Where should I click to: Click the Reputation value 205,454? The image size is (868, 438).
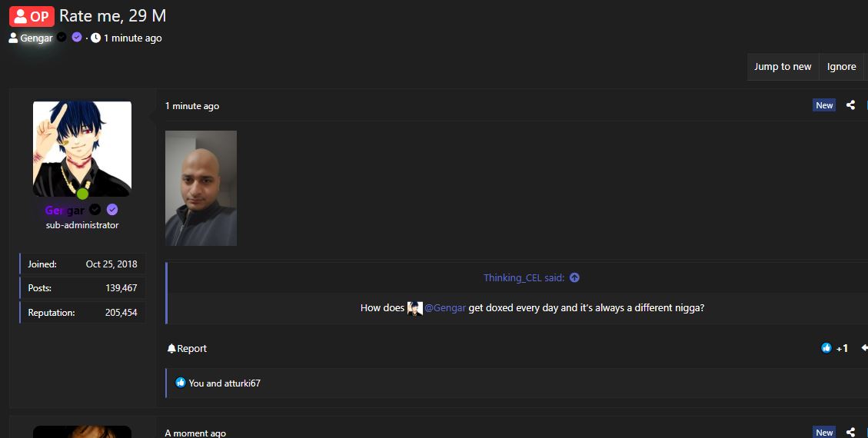(121, 313)
